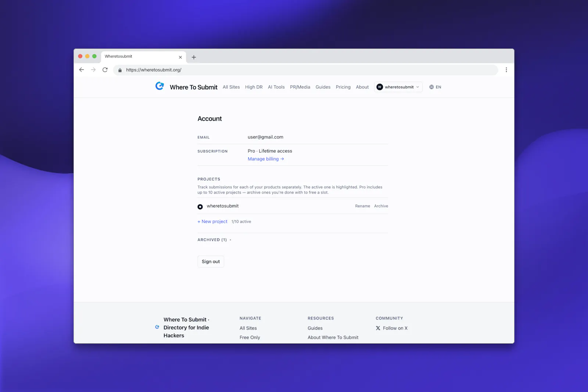
Task: Click the Account heading
Action: pyautogui.click(x=210, y=119)
